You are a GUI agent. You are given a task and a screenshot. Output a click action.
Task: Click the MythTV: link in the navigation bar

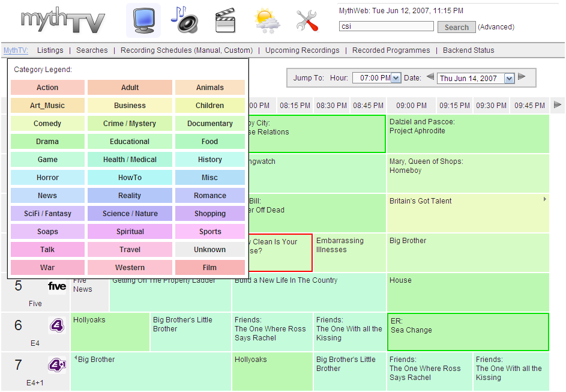[x=16, y=50]
